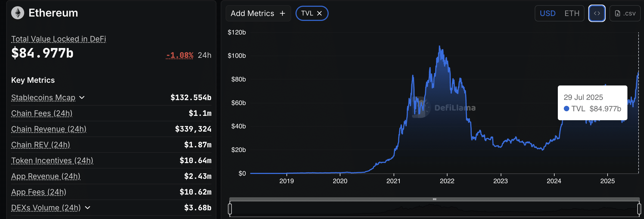
Task: Click the left range slider handle
Action: tap(230, 209)
